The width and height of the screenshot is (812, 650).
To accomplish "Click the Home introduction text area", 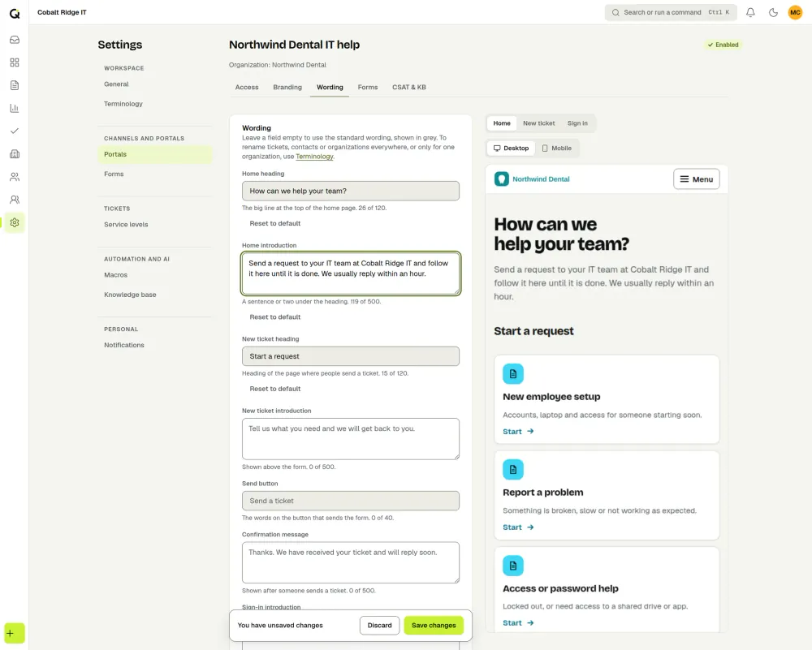I will pos(351,273).
